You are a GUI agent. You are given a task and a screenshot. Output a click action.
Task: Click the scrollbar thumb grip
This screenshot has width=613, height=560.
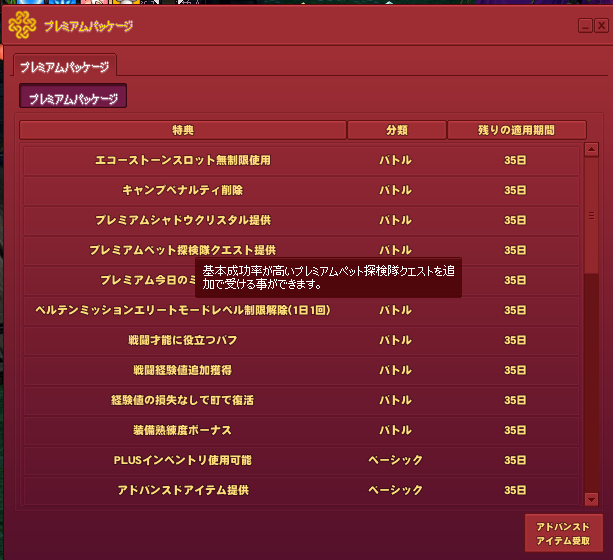point(591,215)
